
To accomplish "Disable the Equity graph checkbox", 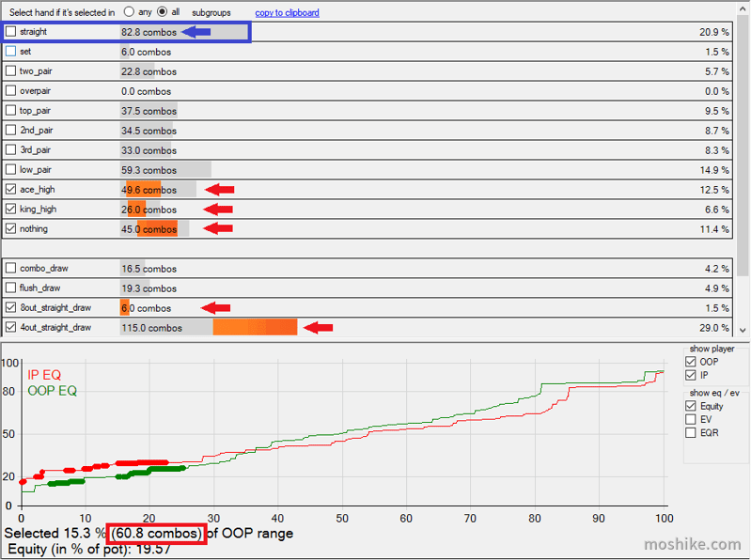I will coord(691,406).
